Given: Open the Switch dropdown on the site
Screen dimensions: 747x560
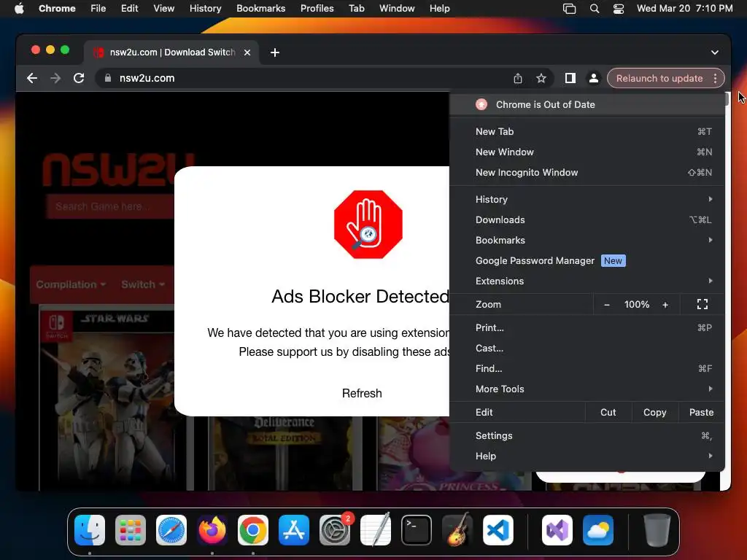Looking at the screenshot, I should point(143,284).
